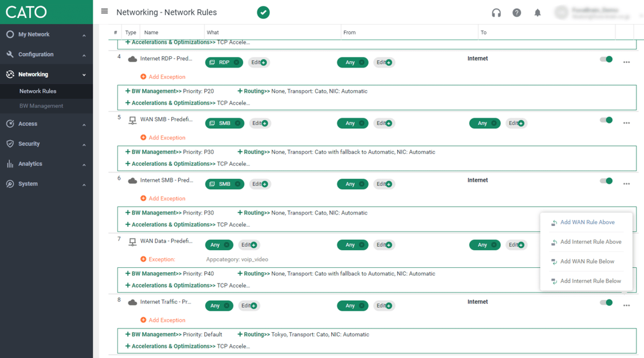This screenshot has width=644, height=358.
Task: Open three-dot menu for Internet Traffic rule
Action: pyautogui.click(x=626, y=305)
